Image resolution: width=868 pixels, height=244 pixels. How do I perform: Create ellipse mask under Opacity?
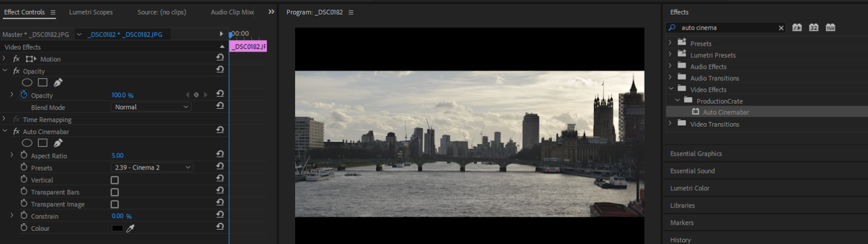pyautogui.click(x=27, y=83)
